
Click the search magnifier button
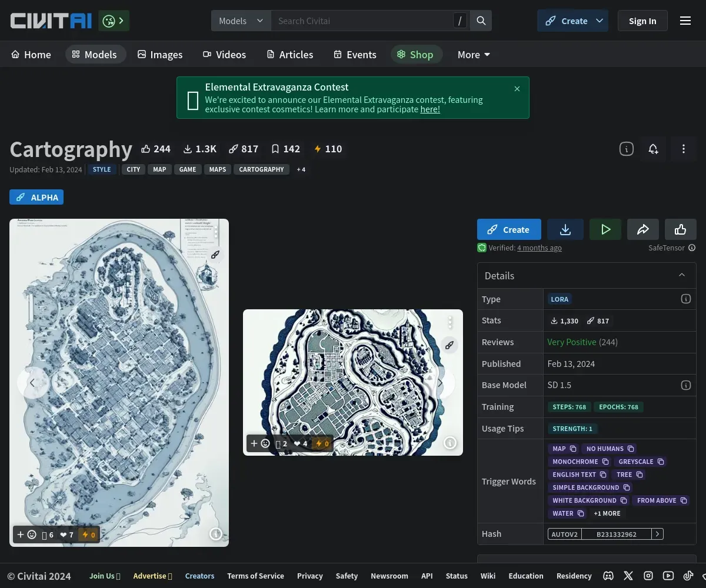(481, 21)
